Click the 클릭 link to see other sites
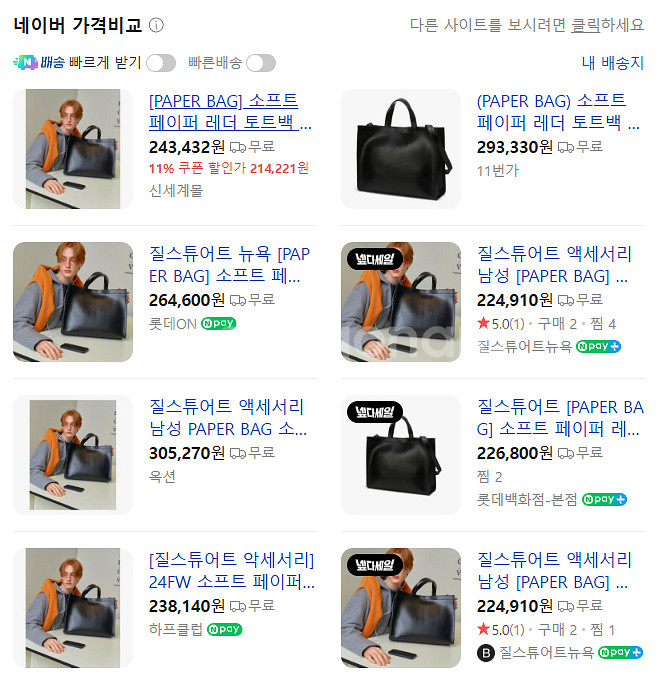This screenshot has height=681, width=660. [585, 25]
